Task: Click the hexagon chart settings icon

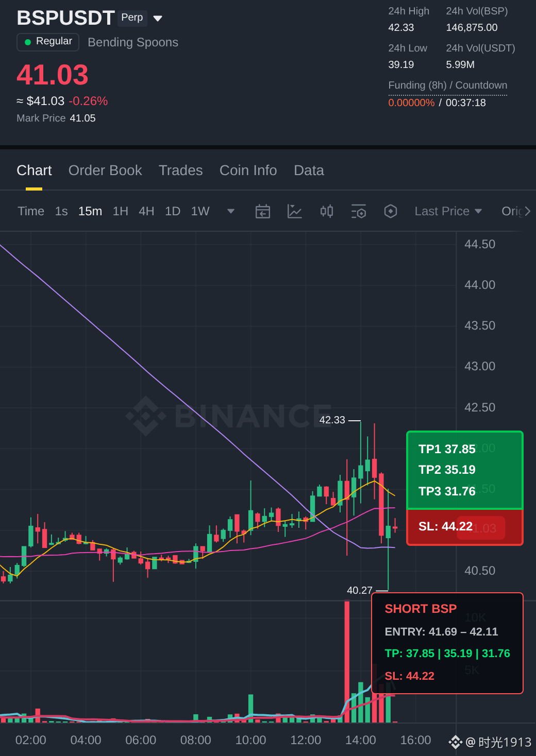Action: (x=391, y=211)
